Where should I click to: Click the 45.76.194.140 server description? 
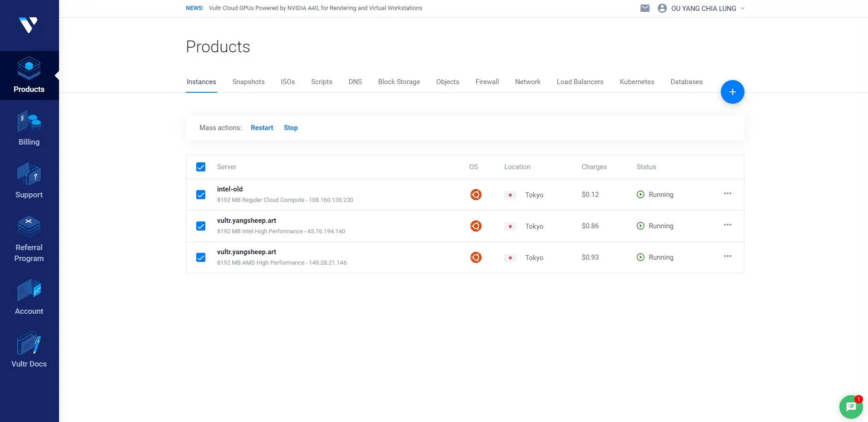[281, 231]
